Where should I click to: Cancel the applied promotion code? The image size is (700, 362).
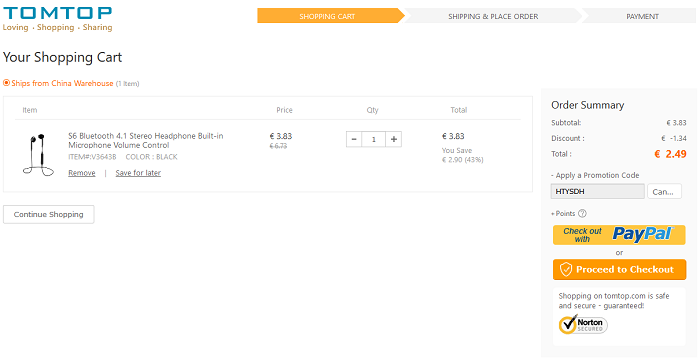click(664, 191)
